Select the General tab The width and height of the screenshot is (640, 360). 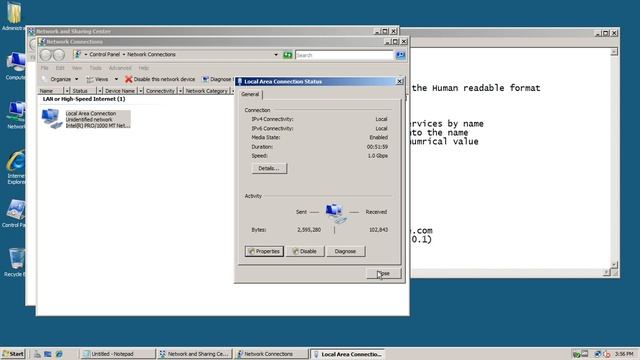250,94
